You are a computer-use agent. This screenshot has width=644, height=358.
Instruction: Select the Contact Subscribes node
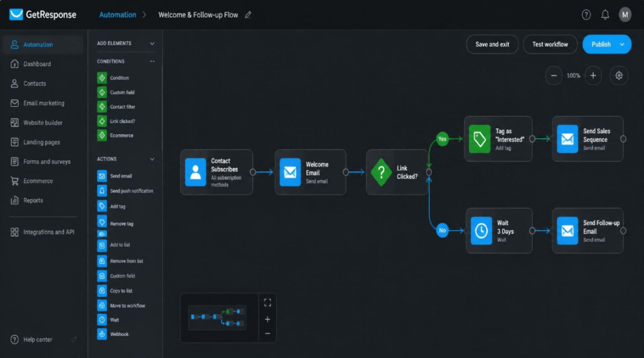(x=216, y=172)
